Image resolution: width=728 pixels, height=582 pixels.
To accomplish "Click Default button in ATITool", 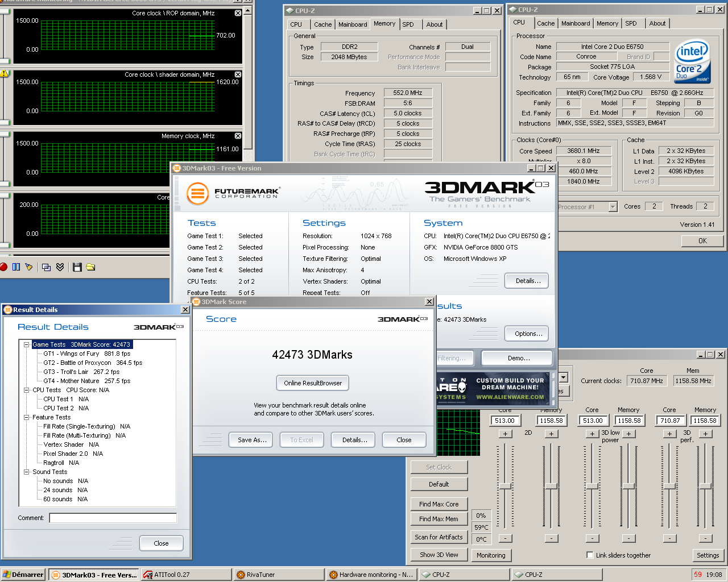I will point(439,484).
